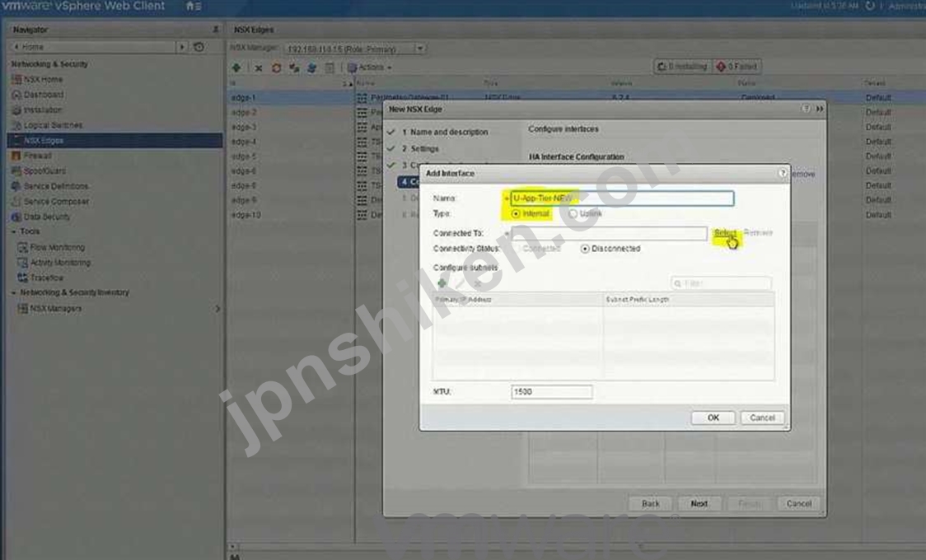Click OK in Add Interface dialog
926x560 pixels.
click(713, 418)
